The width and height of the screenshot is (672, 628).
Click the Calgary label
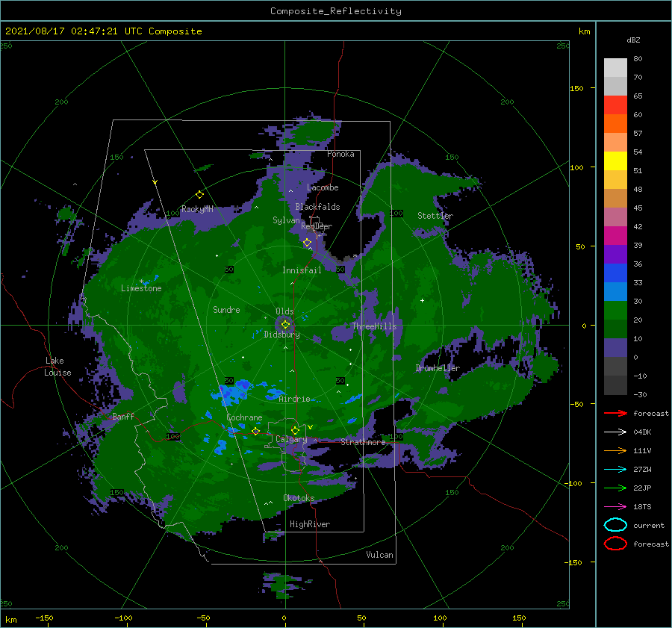pyautogui.click(x=291, y=439)
